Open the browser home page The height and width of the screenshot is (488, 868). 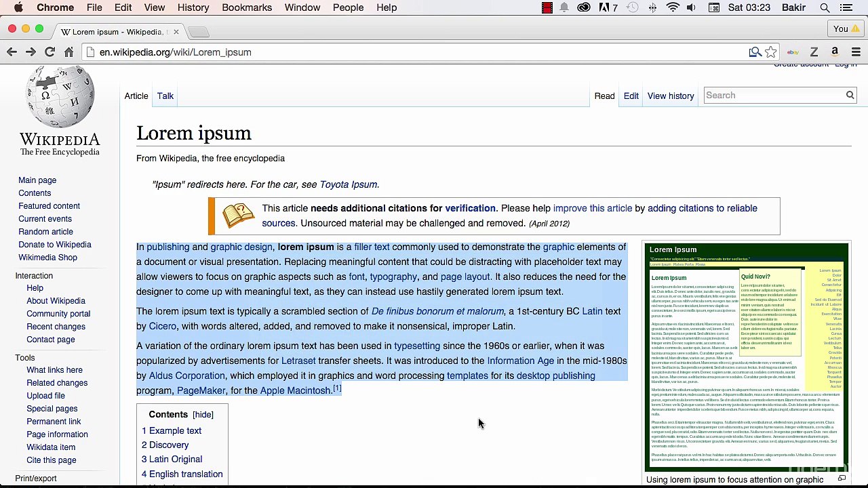click(x=68, y=52)
